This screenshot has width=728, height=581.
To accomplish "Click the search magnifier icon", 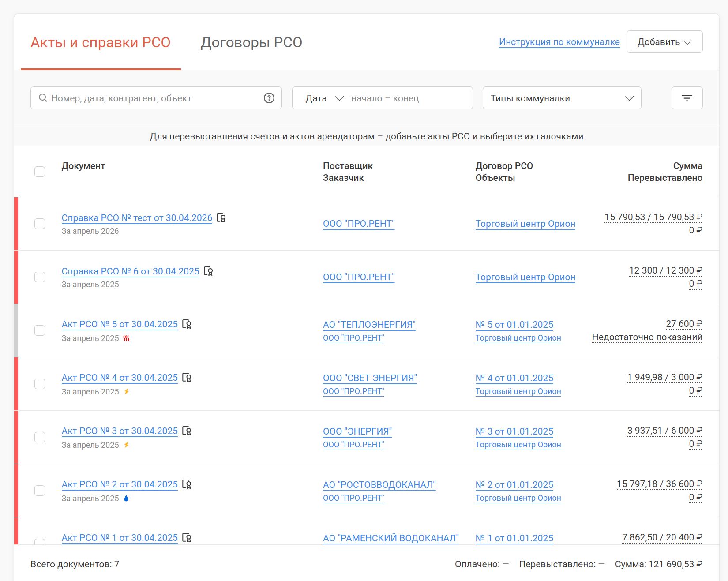I will (43, 98).
